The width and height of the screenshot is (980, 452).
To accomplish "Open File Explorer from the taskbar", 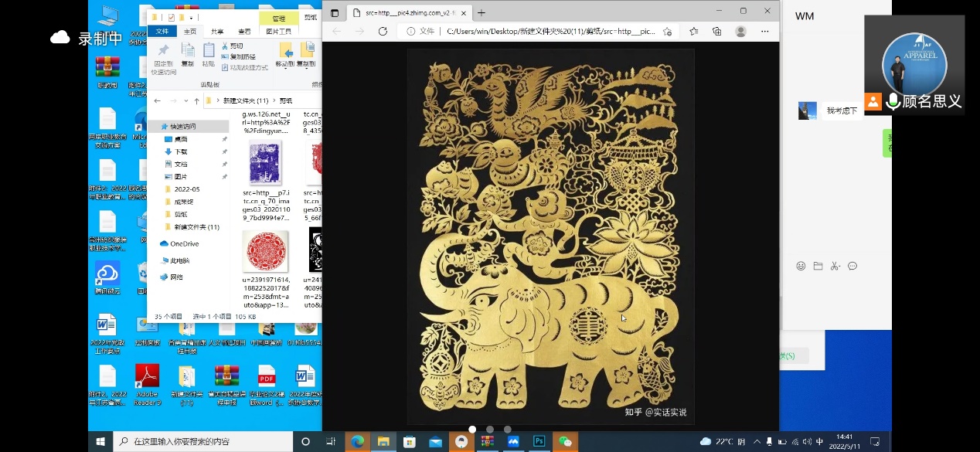I will [383, 441].
